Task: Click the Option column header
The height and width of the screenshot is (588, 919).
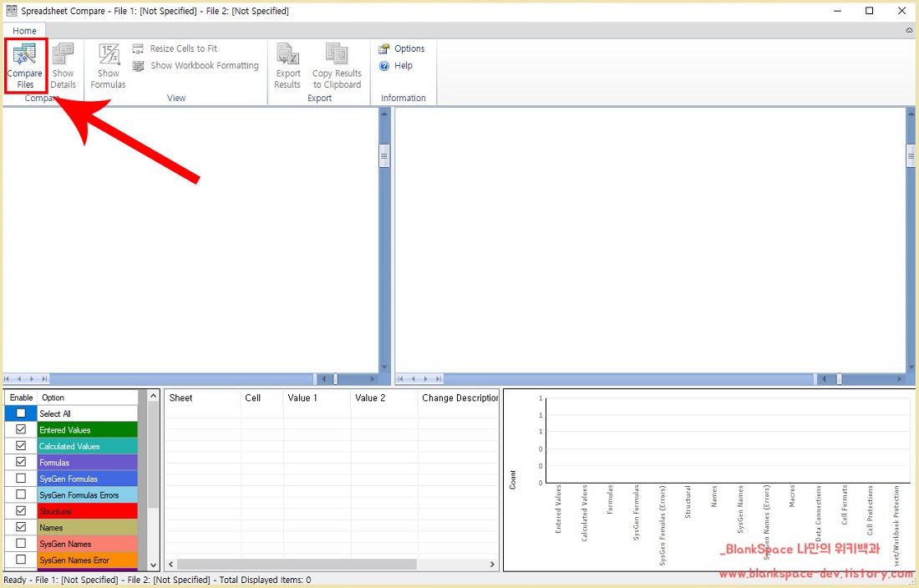Action: [x=88, y=397]
